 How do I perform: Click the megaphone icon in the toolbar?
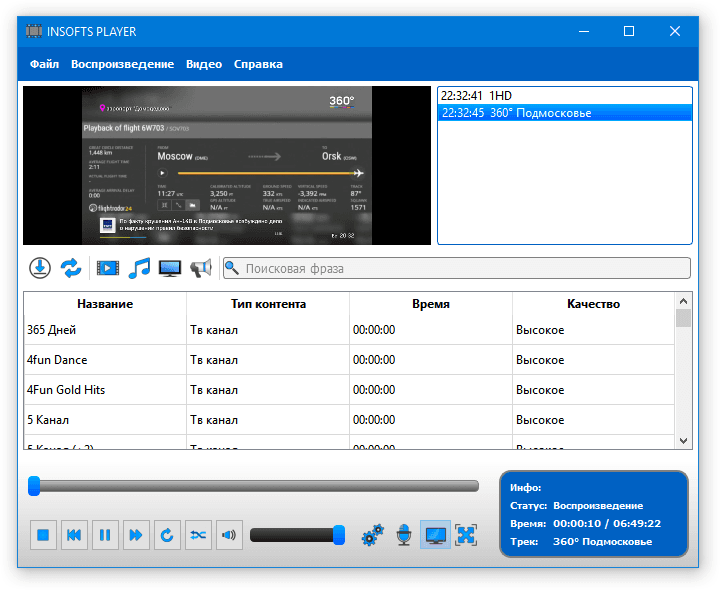pos(201,268)
